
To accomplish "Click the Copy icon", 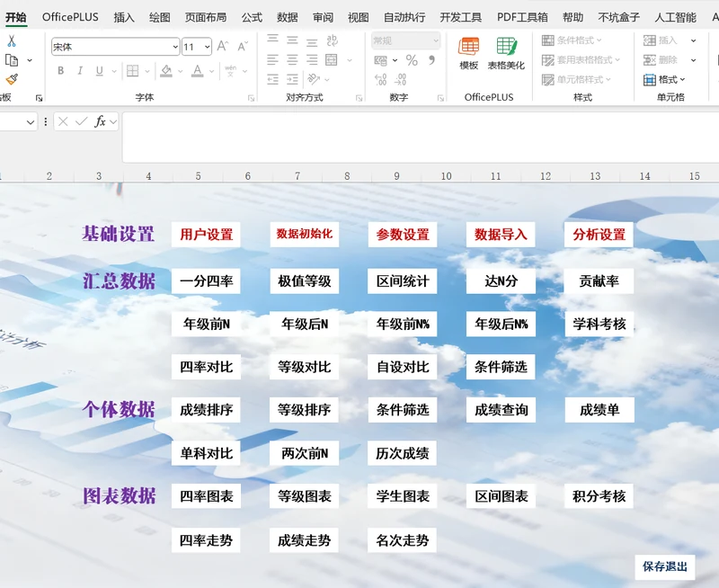I will click(12, 60).
